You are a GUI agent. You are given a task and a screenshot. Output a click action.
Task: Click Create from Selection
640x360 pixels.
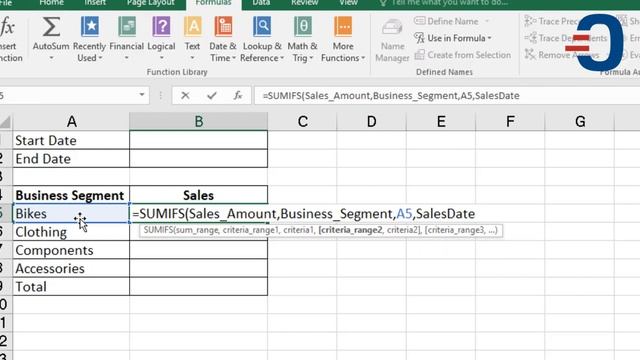[463, 55]
